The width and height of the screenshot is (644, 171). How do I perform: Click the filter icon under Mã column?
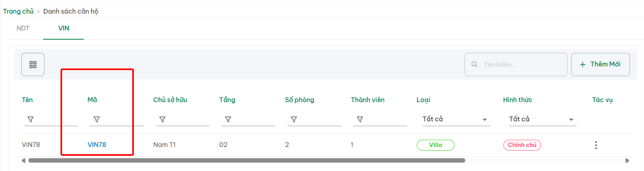97,119
